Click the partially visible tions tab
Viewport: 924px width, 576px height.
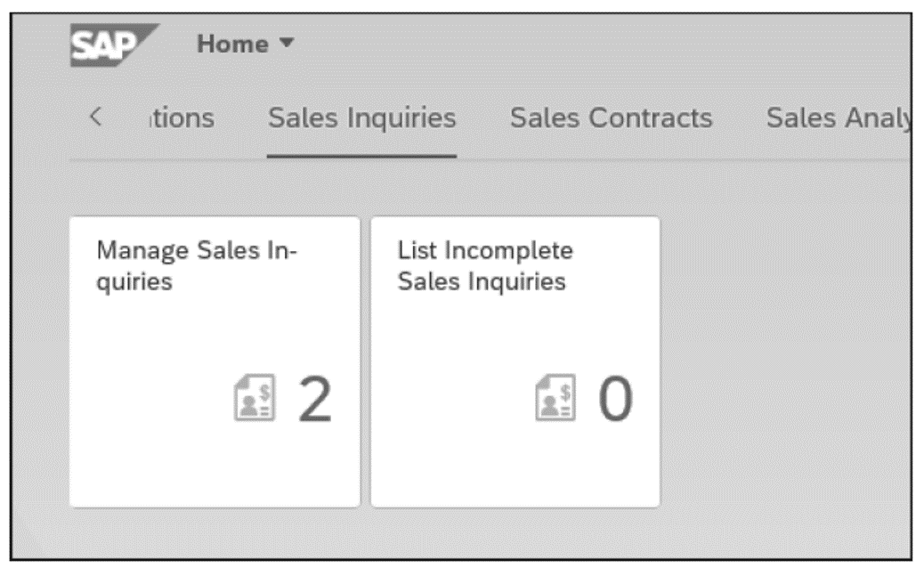point(186,116)
